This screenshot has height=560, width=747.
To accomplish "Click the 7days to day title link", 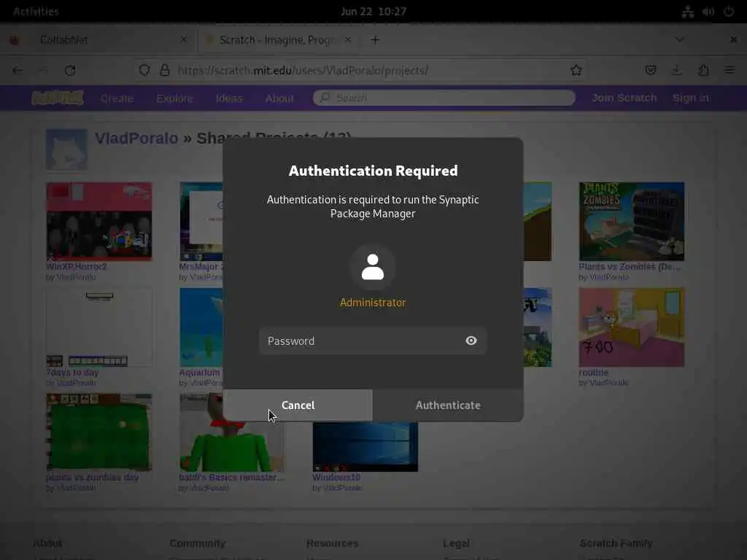I will (72, 372).
